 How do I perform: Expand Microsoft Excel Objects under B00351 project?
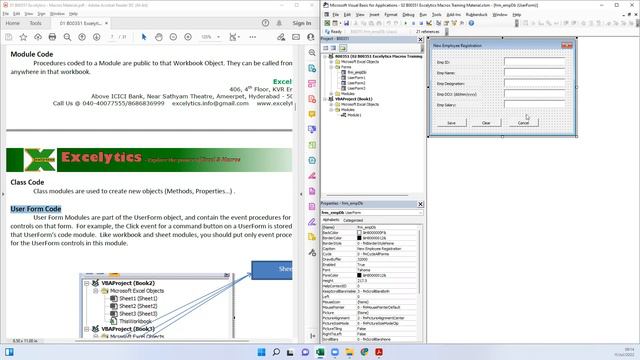tap(331, 62)
